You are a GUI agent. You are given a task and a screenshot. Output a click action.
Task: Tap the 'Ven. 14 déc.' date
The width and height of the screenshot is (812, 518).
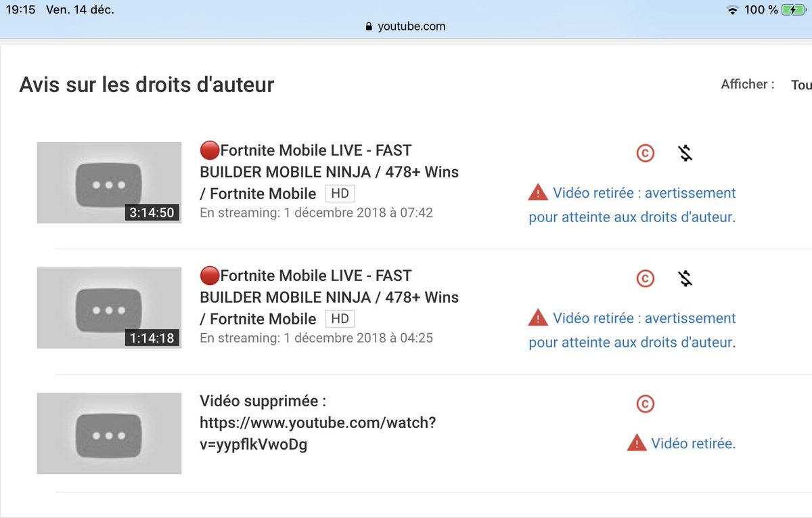point(80,10)
